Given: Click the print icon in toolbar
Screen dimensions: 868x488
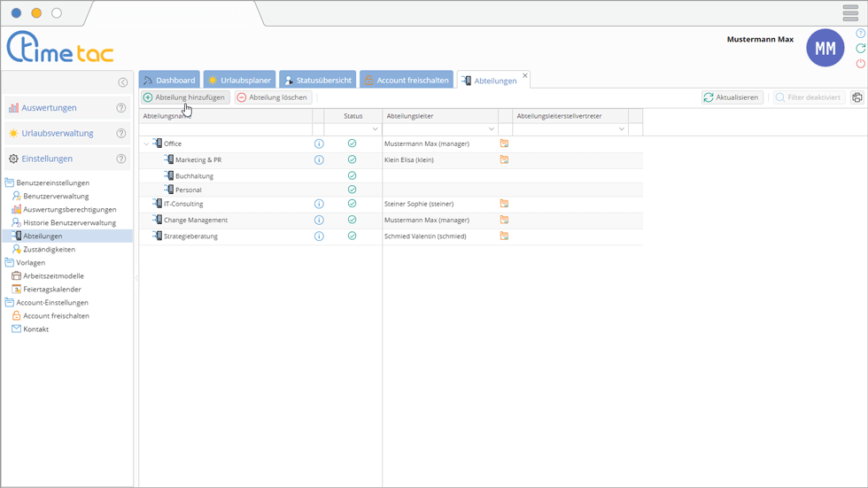Looking at the screenshot, I should [856, 97].
